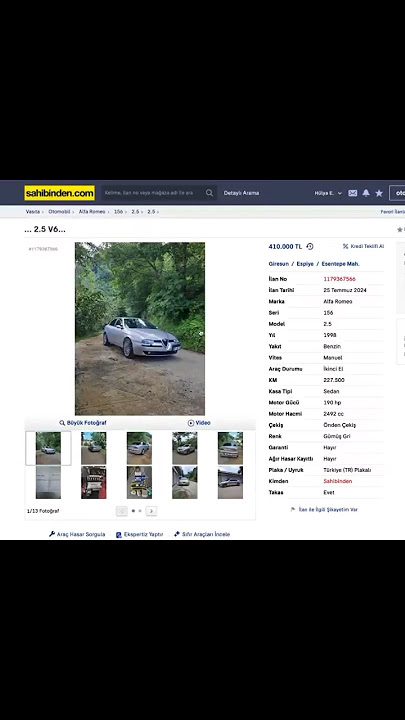The height and width of the screenshot is (720, 405).
Task: Click the listing number 1179367566
Action: 339,279
